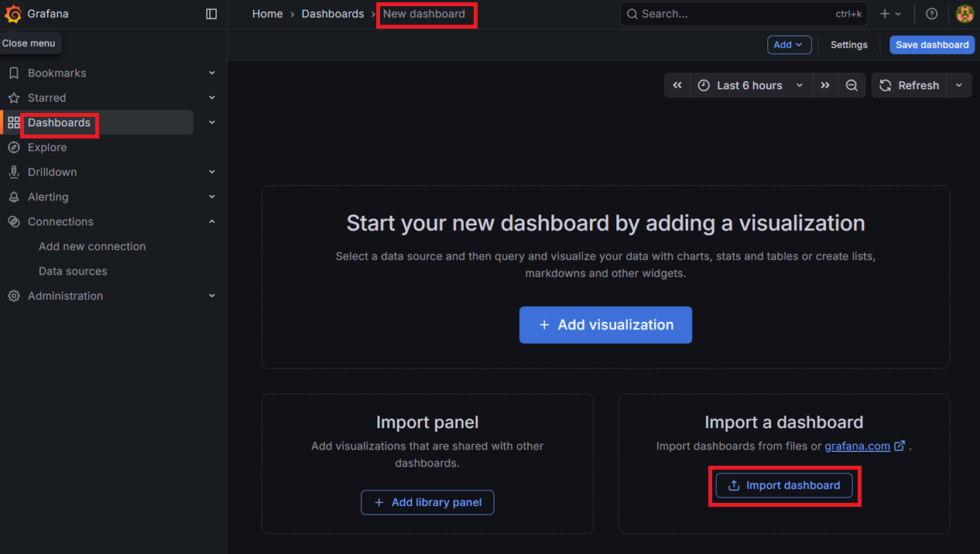Image resolution: width=980 pixels, height=554 pixels.
Task: Click the zoom out time range icon
Action: pos(852,85)
